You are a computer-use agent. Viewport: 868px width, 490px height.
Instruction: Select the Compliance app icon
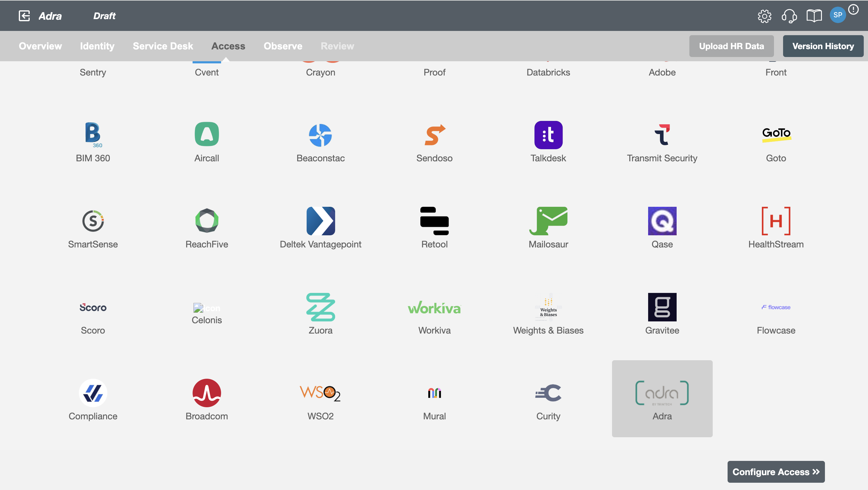tap(93, 393)
